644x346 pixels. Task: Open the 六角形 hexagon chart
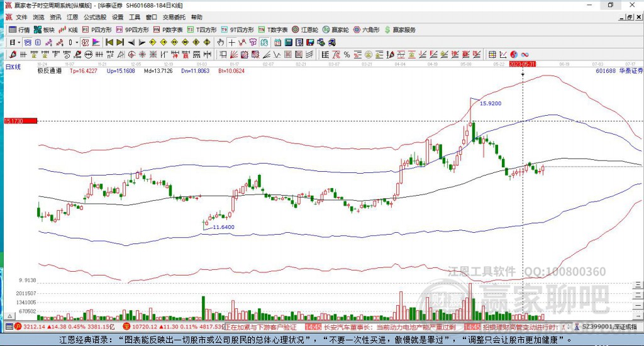pyautogui.click(x=367, y=30)
